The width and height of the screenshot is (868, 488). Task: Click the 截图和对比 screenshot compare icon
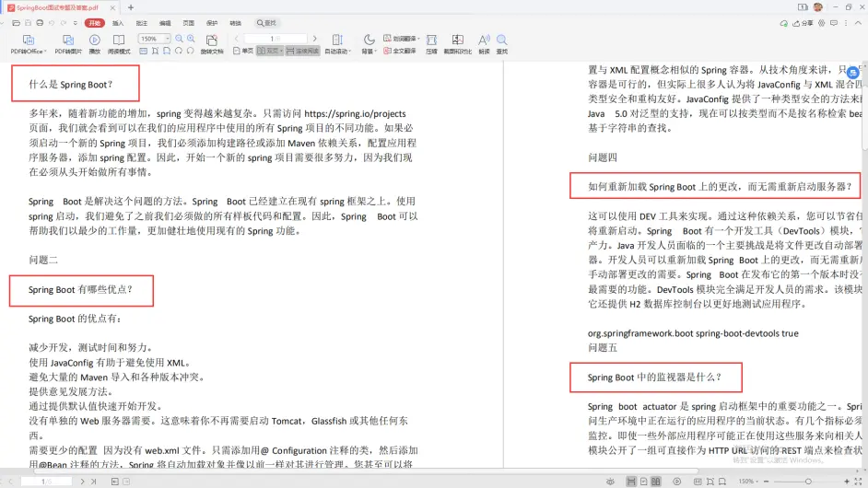tap(457, 40)
